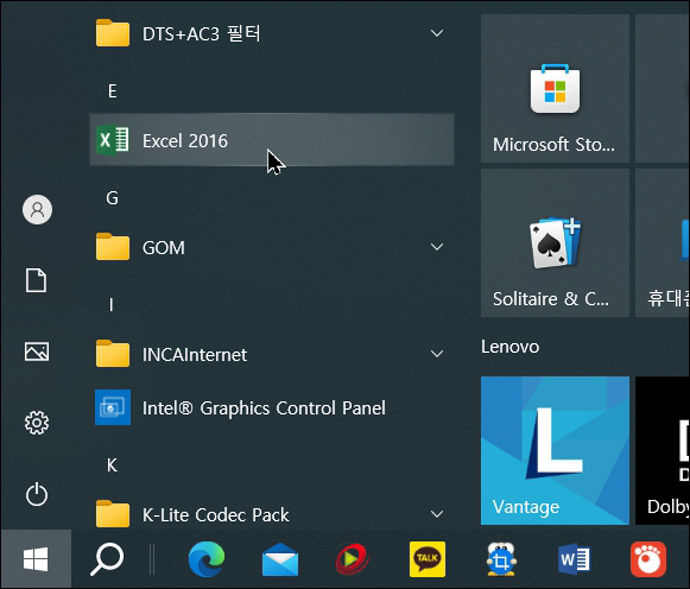690x589 pixels.
Task: Click the user account icon
Action: (37, 210)
